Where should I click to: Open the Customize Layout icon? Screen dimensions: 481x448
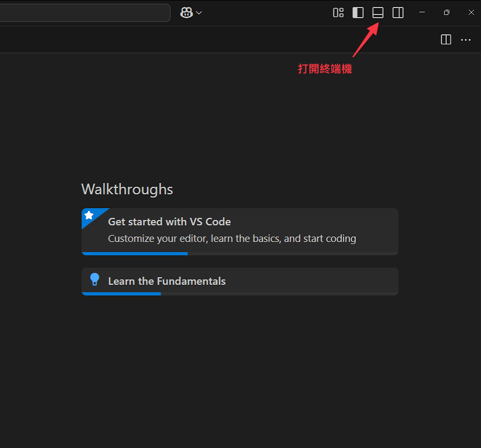click(x=338, y=13)
